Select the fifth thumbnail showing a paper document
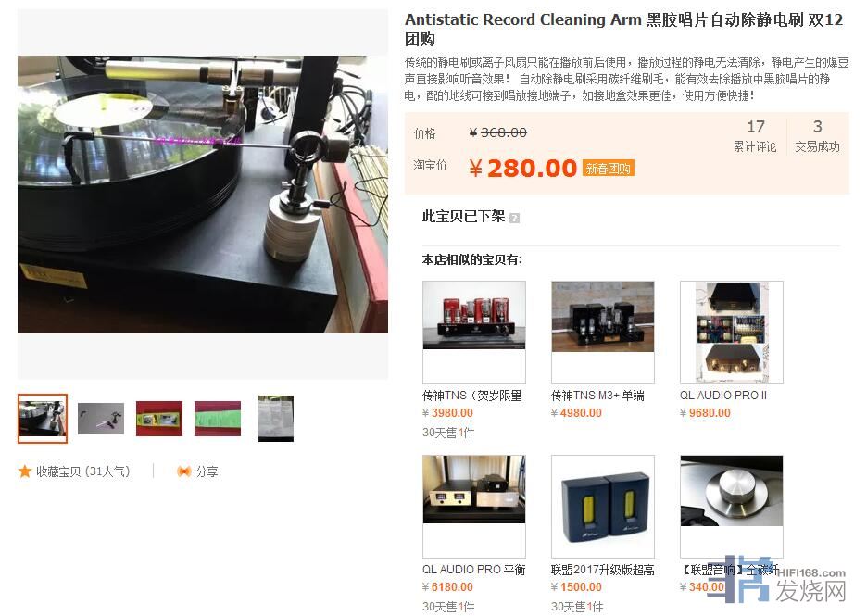 click(276, 419)
